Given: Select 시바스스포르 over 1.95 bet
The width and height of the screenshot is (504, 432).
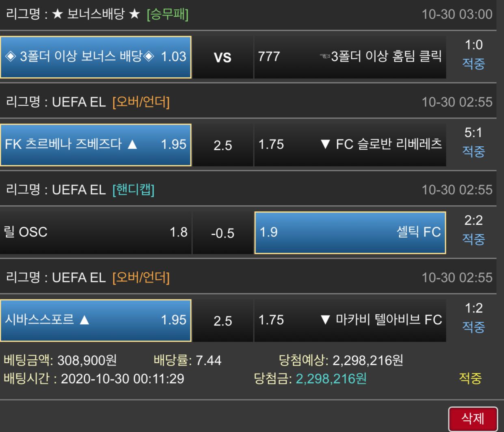Looking at the screenshot, I should click(x=96, y=320).
